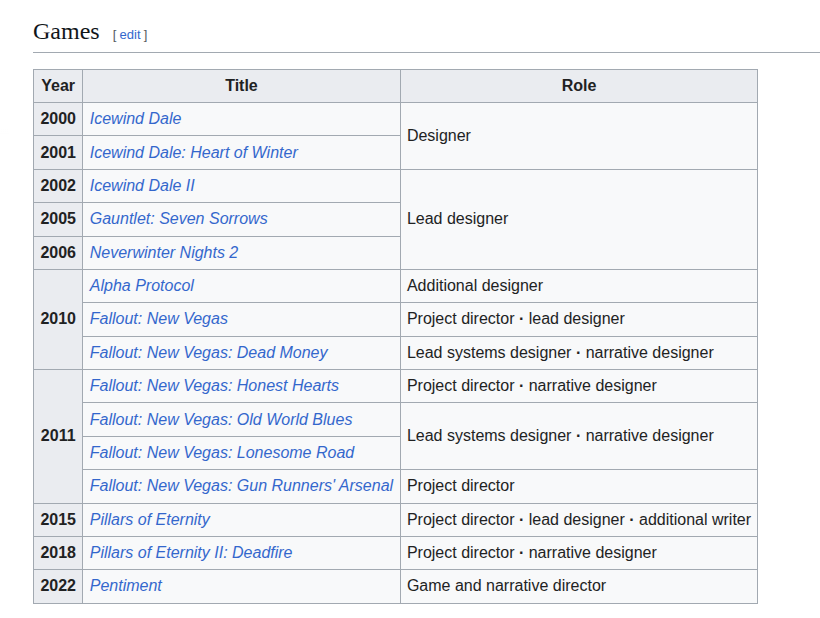Image resolution: width=820 pixels, height=618 pixels.
Task: Click the 2006 year cell
Action: click(x=58, y=253)
